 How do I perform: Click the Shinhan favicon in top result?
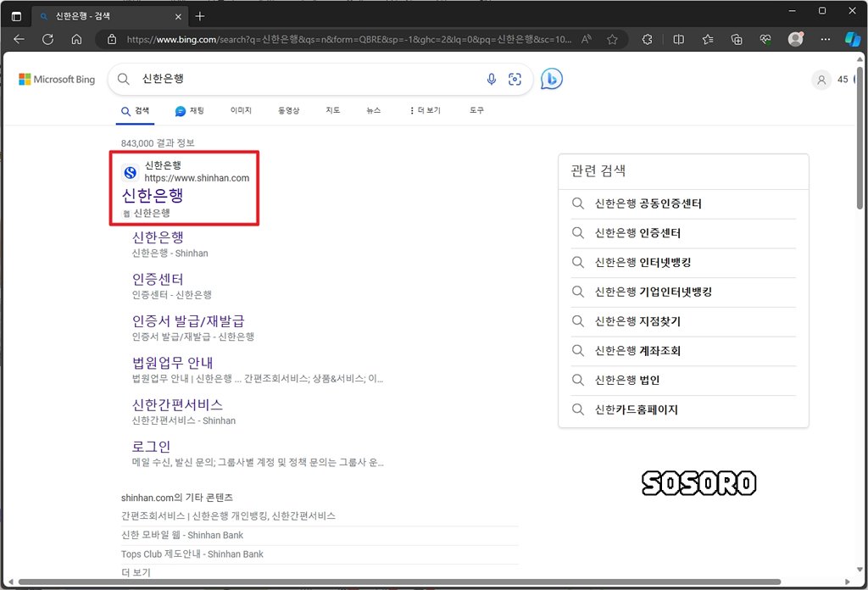point(130,172)
